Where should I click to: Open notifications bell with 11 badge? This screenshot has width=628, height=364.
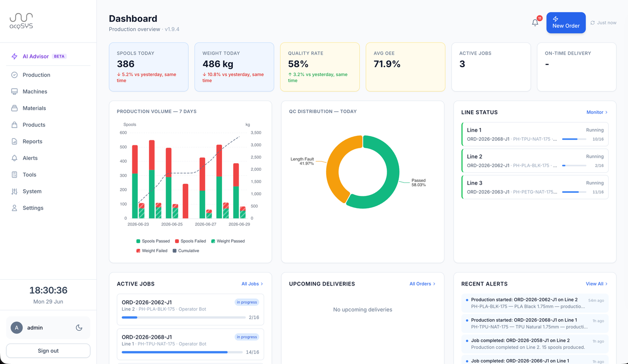535,22
